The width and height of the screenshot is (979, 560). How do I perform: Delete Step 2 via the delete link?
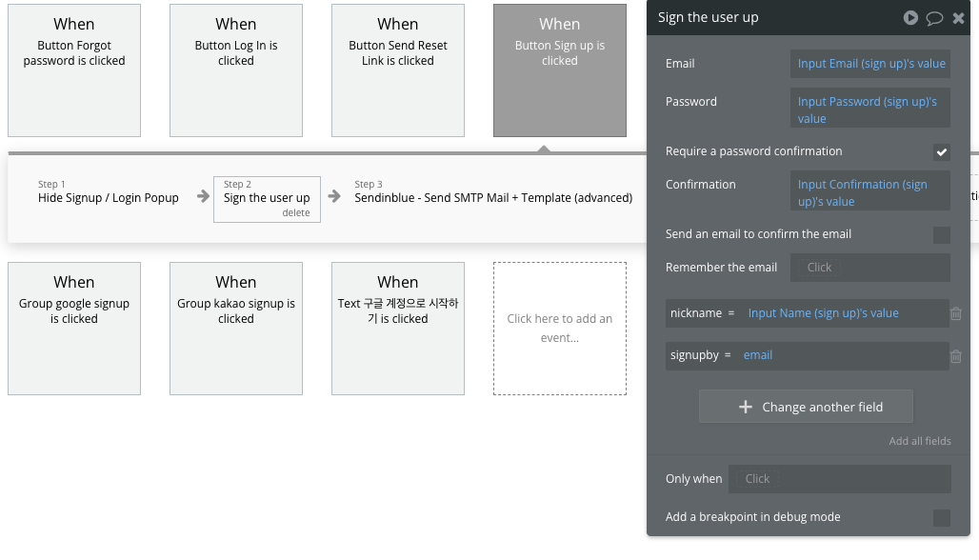point(296,213)
